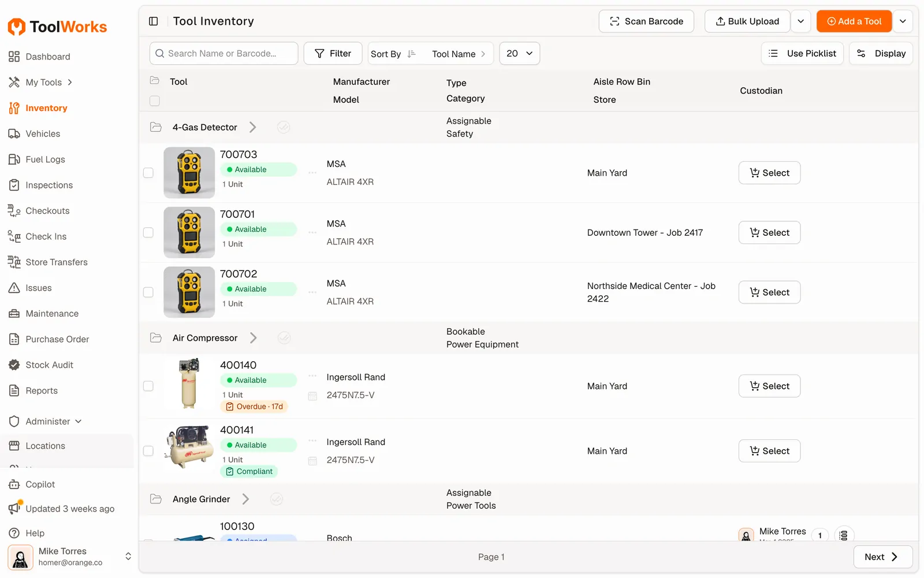
Task: Open the Overdue 17d compliance badge
Action: pos(254,406)
